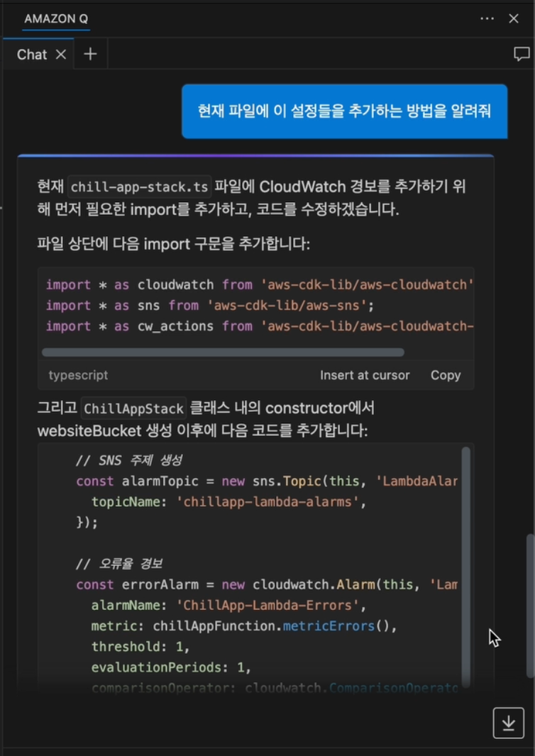
Task: Click the const errorAlarm code line
Action: point(267,585)
